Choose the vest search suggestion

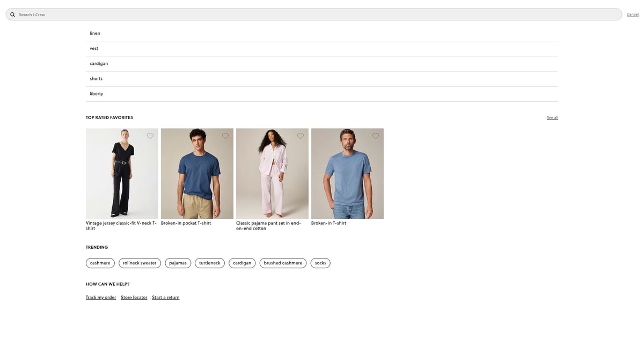94,48
